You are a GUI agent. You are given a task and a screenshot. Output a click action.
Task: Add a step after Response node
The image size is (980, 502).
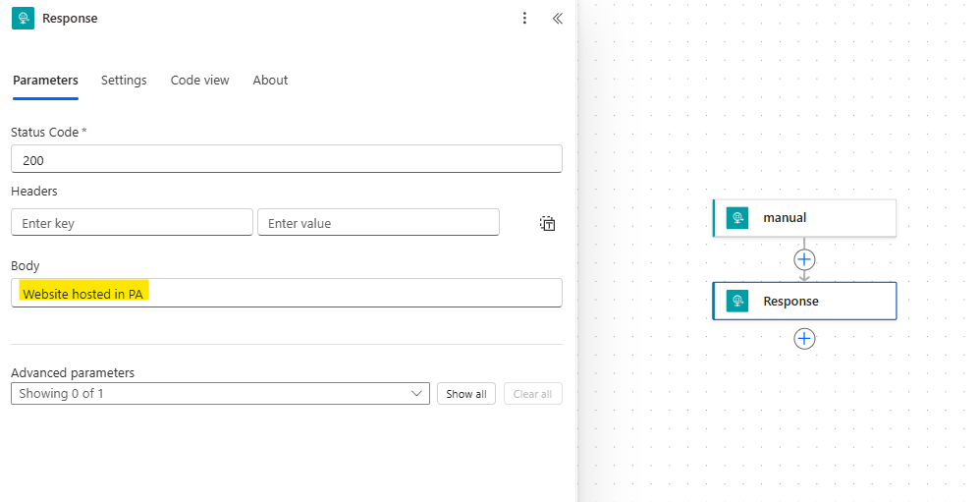click(x=804, y=338)
